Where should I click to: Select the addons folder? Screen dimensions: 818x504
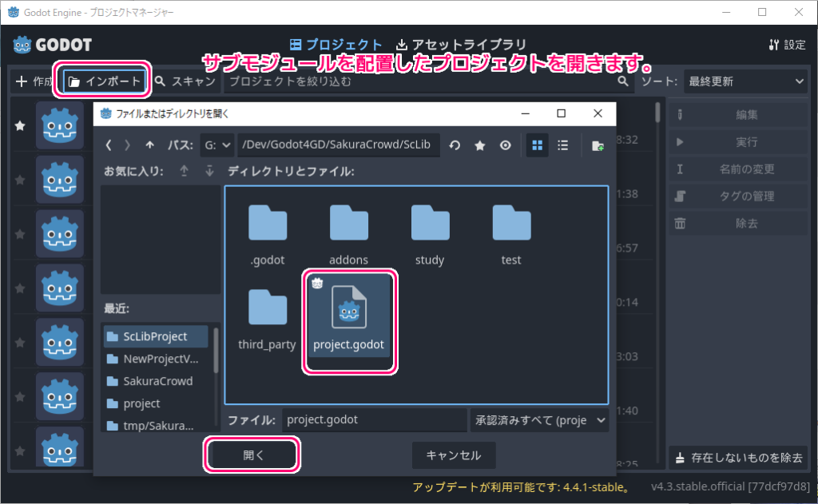point(348,236)
